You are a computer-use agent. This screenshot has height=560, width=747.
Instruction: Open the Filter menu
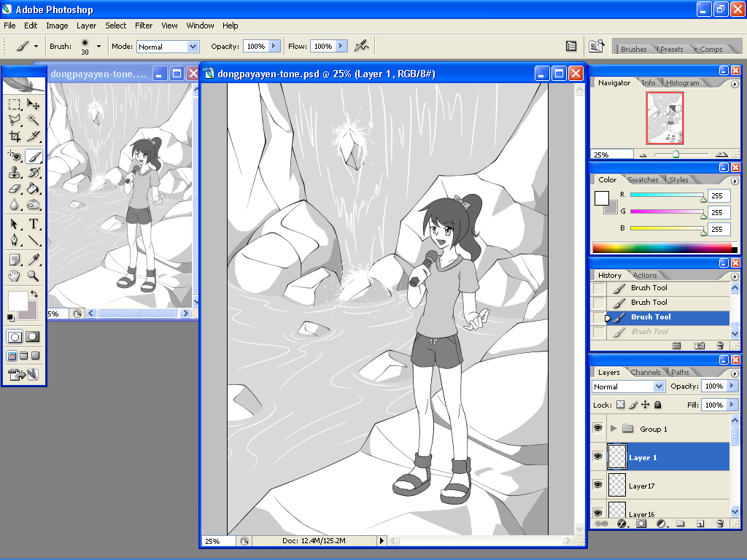coord(144,26)
